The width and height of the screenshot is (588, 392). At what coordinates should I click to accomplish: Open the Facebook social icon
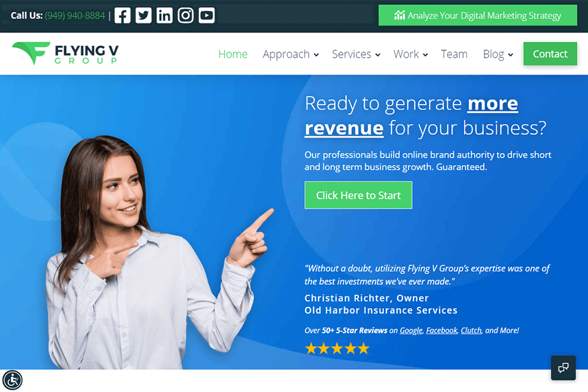(123, 15)
